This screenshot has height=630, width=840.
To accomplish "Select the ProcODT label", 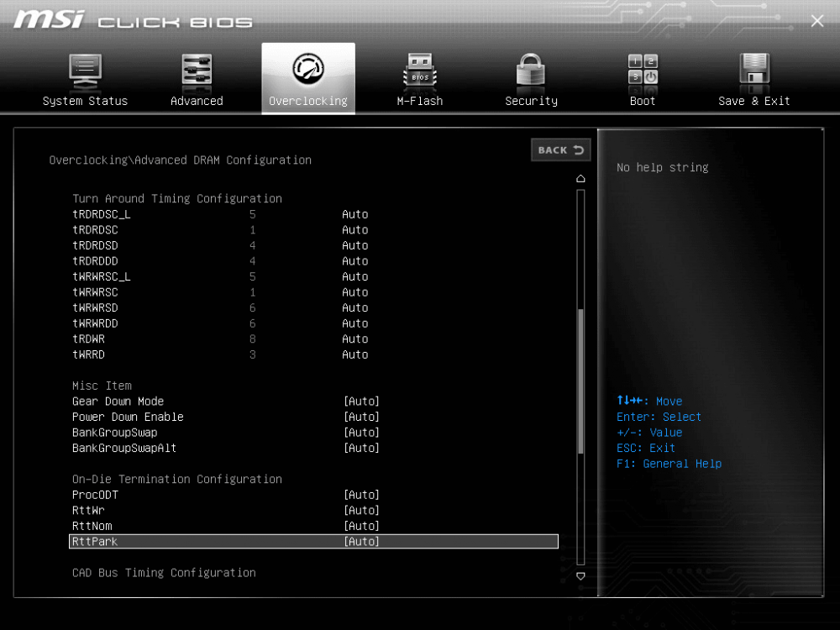I will [95, 495].
